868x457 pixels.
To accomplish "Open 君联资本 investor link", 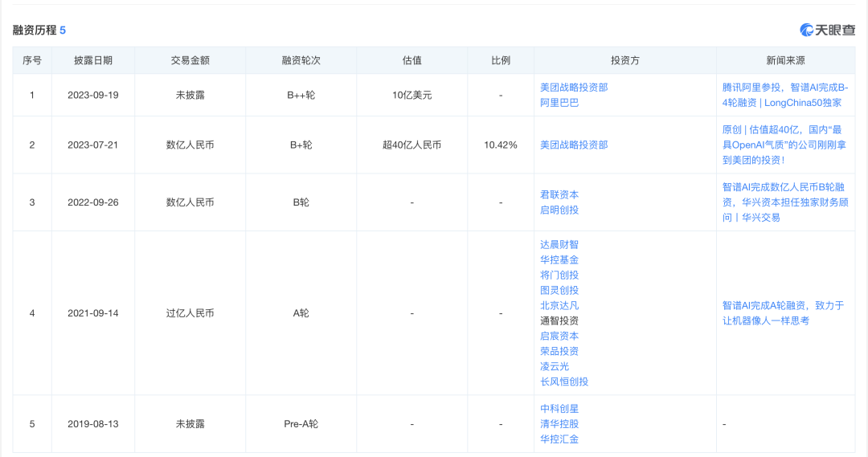I will 559,194.
